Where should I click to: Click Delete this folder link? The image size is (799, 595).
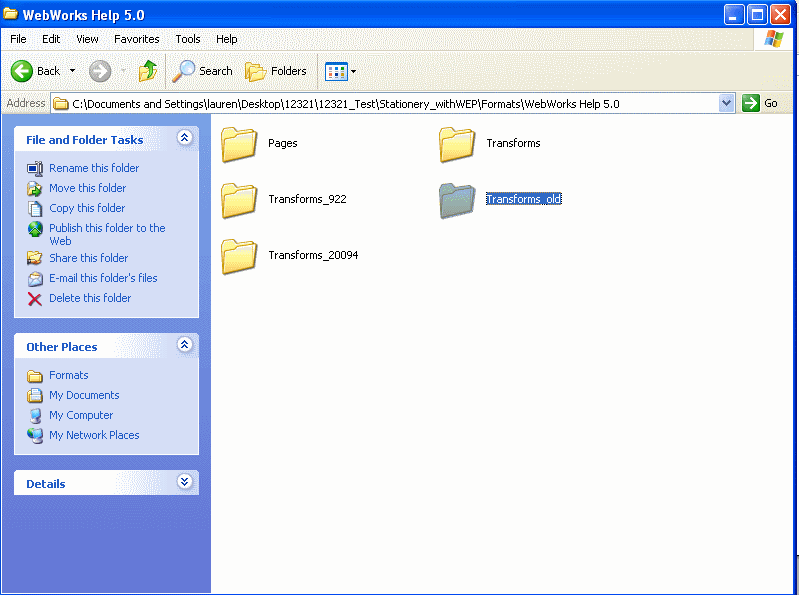pyautogui.click(x=90, y=298)
